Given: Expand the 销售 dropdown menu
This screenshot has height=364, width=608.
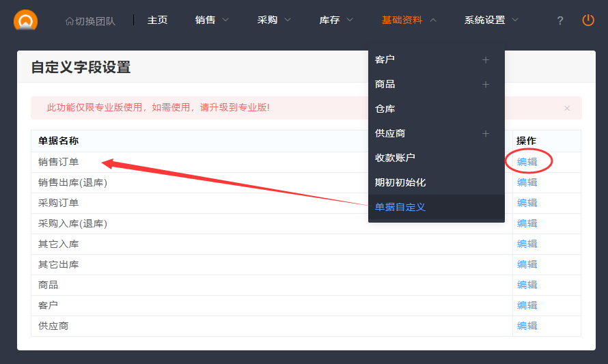Looking at the screenshot, I should (212, 20).
